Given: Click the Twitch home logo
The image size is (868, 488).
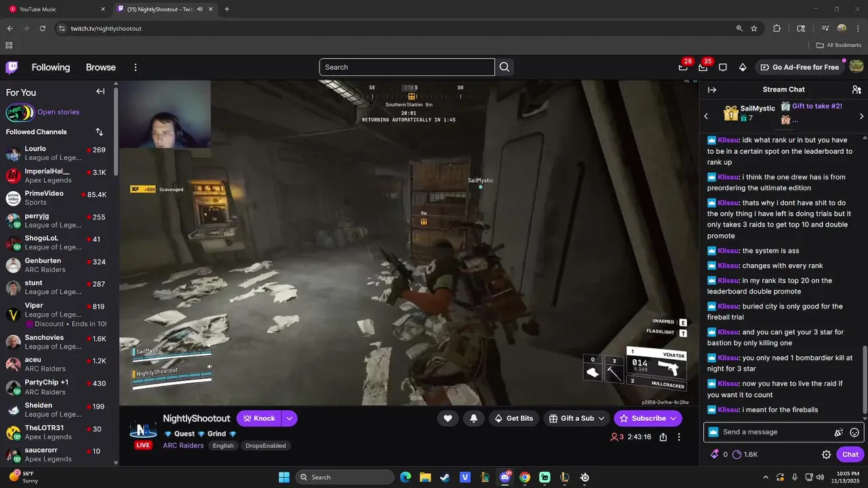Looking at the screenshot, I should tap(12, 67).
